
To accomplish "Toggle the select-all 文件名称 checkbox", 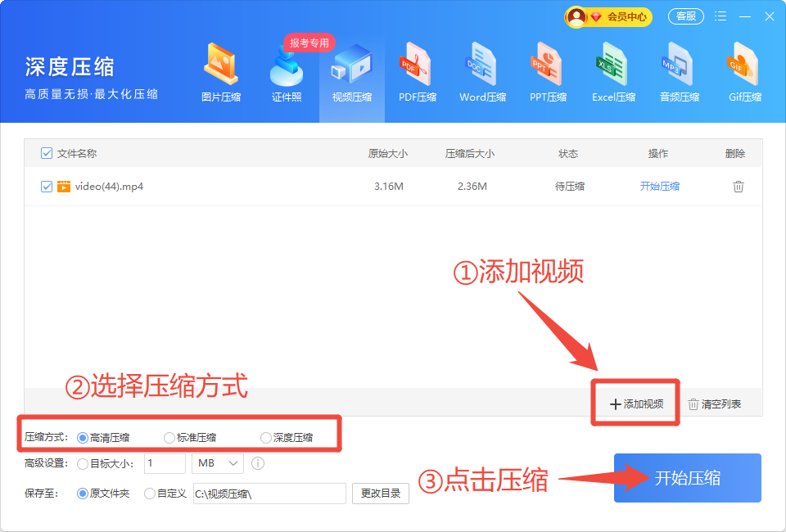I will (47, 153).
